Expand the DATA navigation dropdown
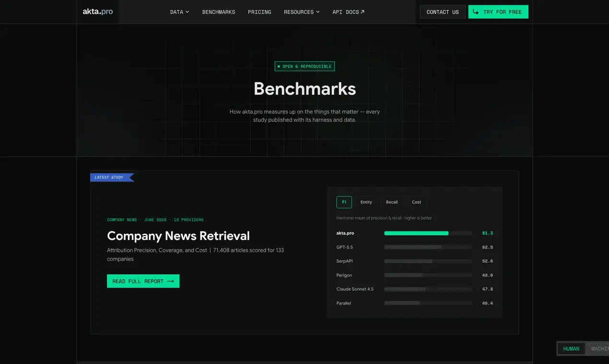This screenshot has height=364, width=609. point(179,12)
